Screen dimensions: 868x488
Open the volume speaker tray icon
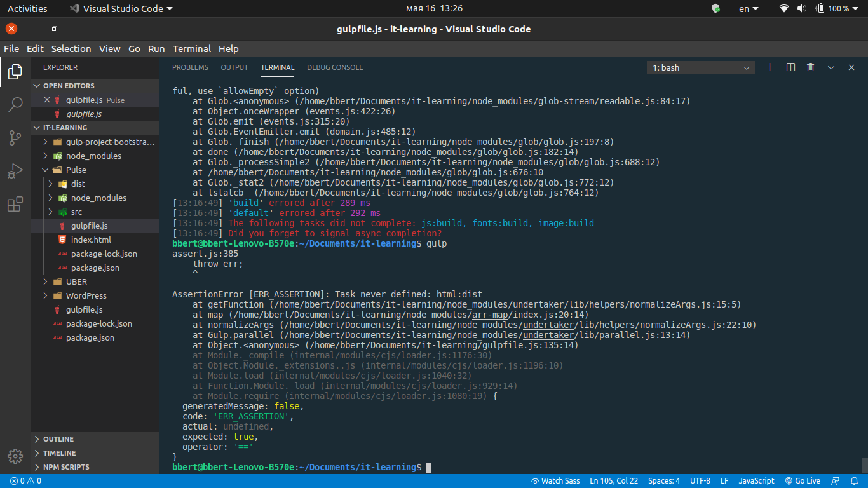click(801, 8)
